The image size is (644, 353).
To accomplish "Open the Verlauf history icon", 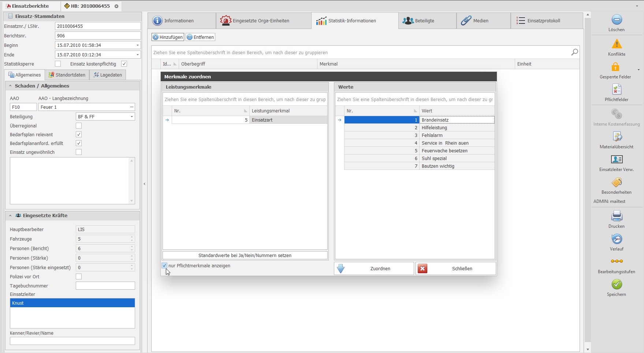I will pos(617,239).
